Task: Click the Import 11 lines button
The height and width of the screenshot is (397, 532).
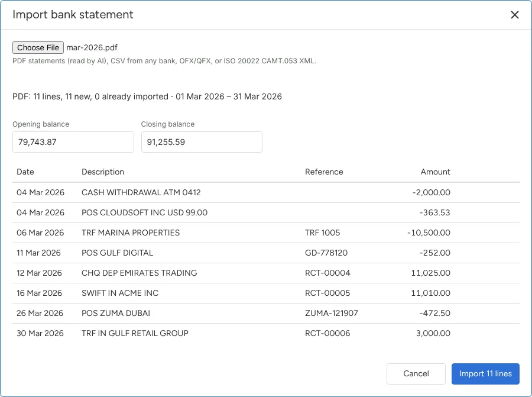Action: click(485, 373)
